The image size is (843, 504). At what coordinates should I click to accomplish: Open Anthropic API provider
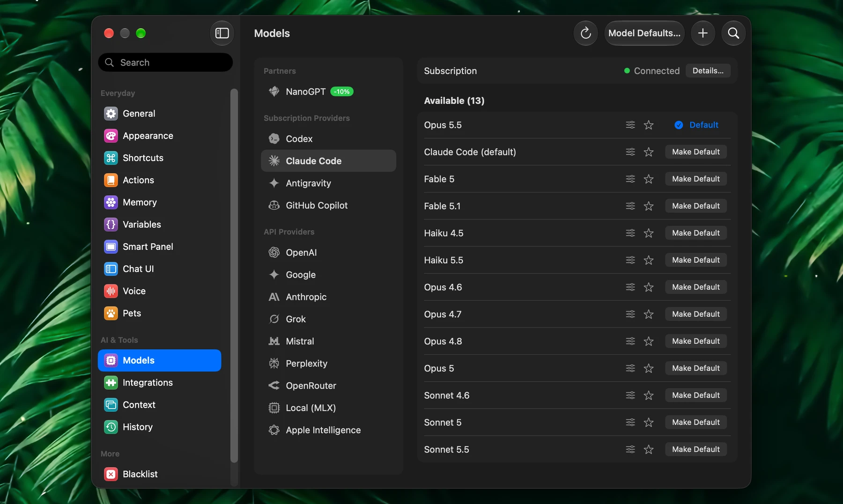coord(328,297)
